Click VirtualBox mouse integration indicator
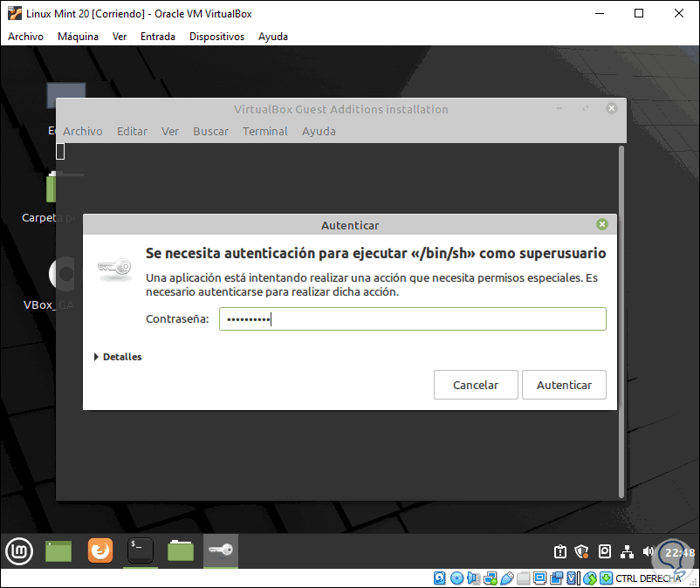Screen dimensions: 700x588 point(590,578)
